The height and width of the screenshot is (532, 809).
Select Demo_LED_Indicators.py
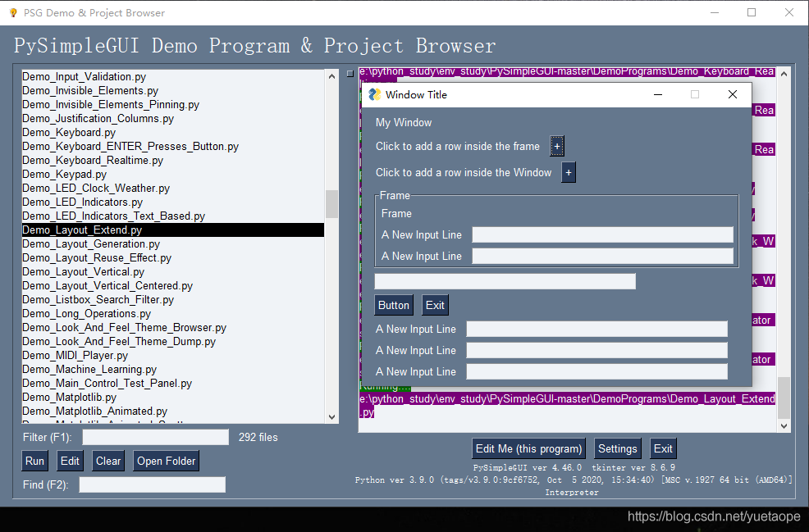pos(173,202)
